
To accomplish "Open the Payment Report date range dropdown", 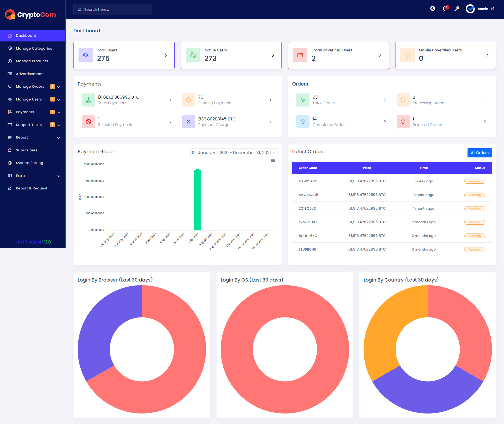I will tap(234, 153).
